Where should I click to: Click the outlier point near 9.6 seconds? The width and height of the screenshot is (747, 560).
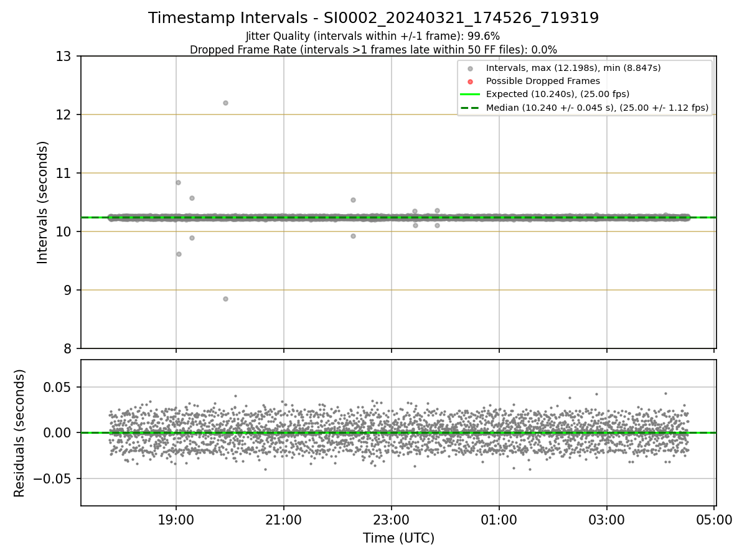[179, 254]
